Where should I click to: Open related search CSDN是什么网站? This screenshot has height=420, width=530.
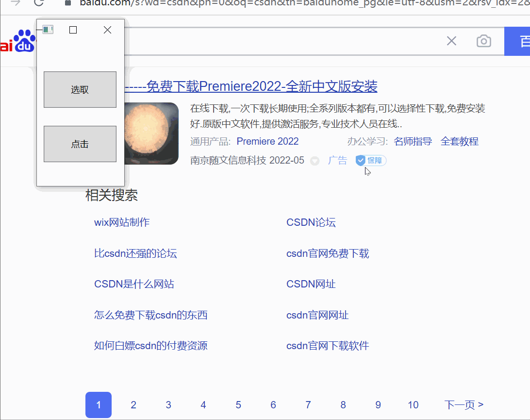[x=134, y=284]
